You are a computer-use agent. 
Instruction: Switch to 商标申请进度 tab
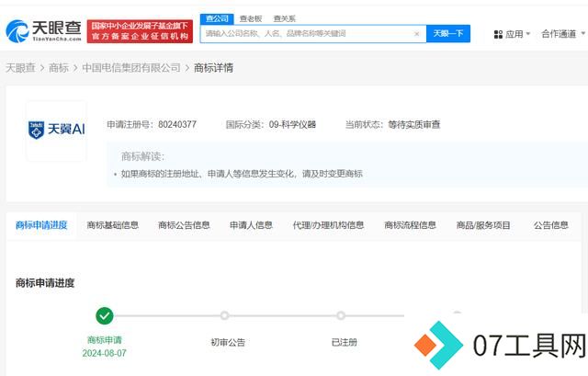click(41, 225)
